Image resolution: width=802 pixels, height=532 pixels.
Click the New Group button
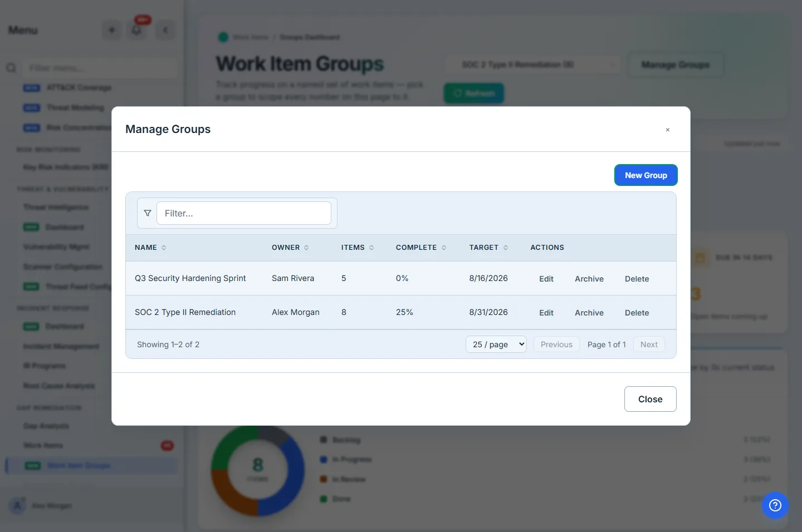(x=645, y=175)
